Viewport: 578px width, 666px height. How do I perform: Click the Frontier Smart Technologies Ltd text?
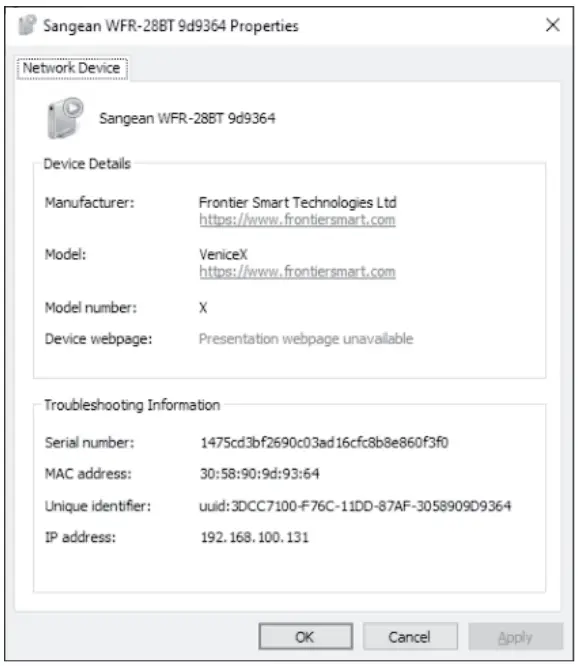(297, 203)
